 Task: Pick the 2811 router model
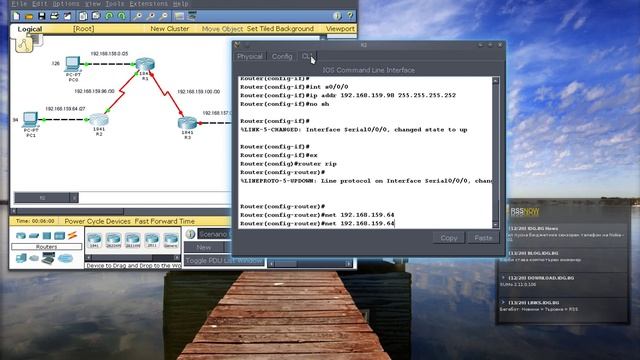coord(152,240)
